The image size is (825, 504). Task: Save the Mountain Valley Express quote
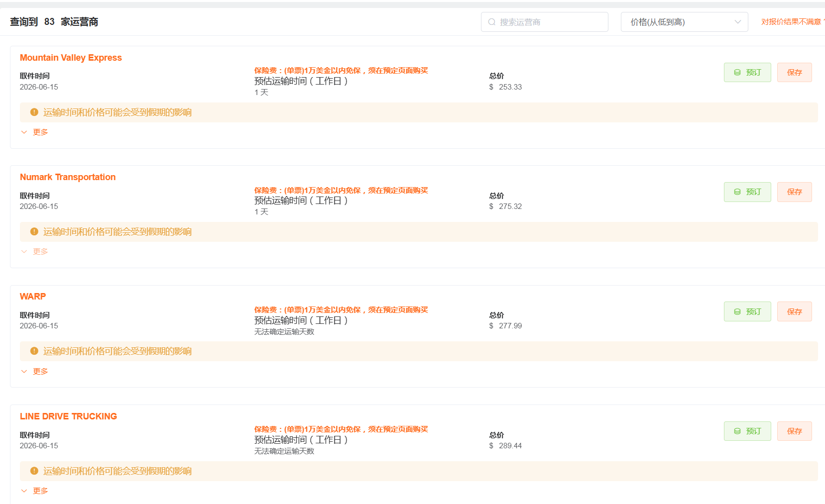click(x=794, y=73)
